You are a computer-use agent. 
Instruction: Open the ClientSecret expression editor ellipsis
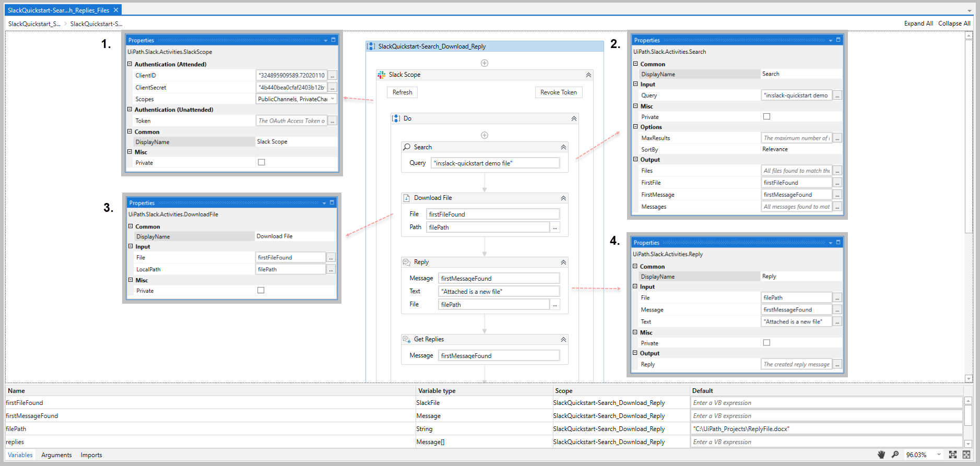pos(332,88)
